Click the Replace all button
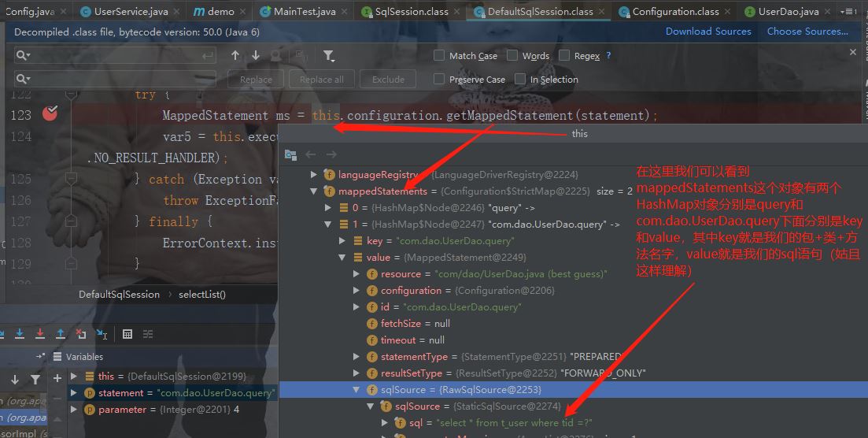The height and width of the screenshot is (438, 868). click(322, 80)
